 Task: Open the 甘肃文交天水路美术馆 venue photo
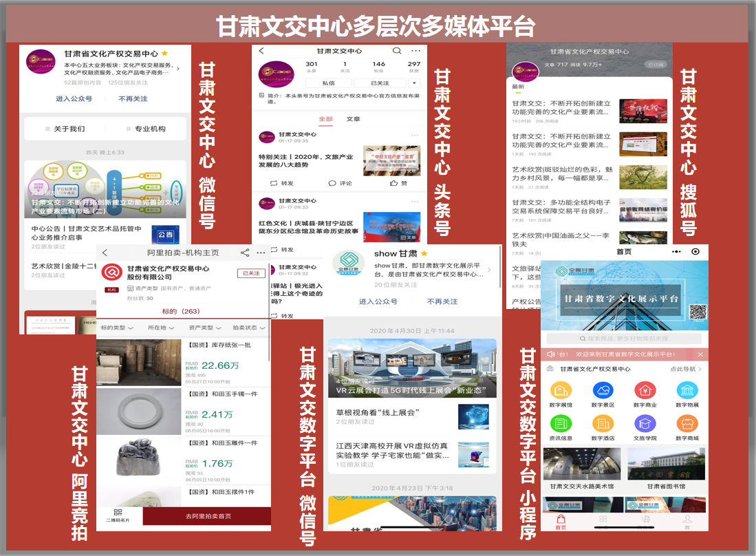tap(582, 464)
